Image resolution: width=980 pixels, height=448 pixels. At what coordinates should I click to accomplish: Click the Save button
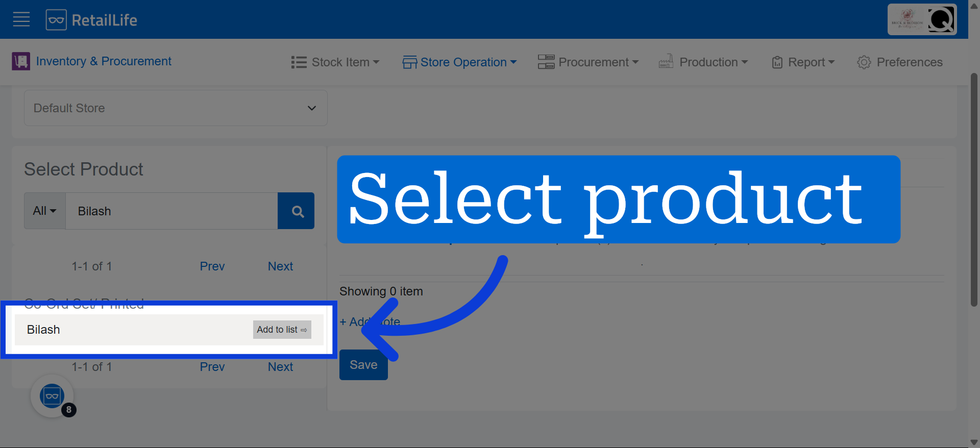(363, 365)
